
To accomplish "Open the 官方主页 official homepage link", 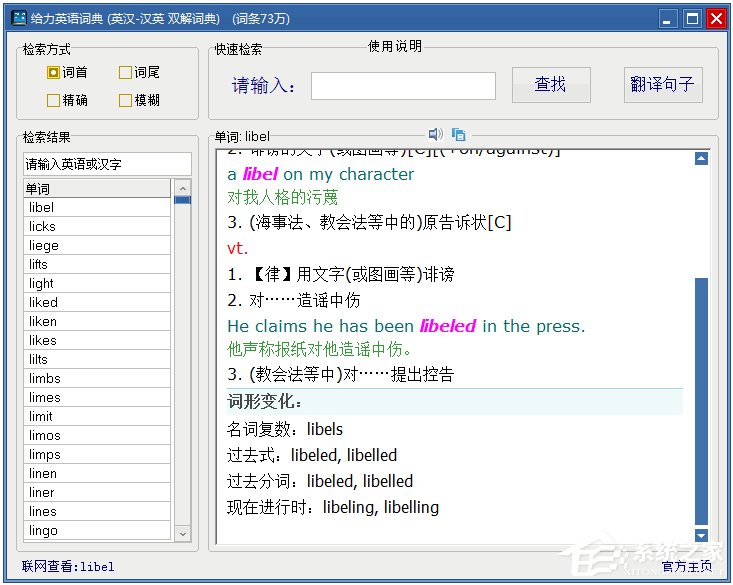I will (x=687, y=566).
